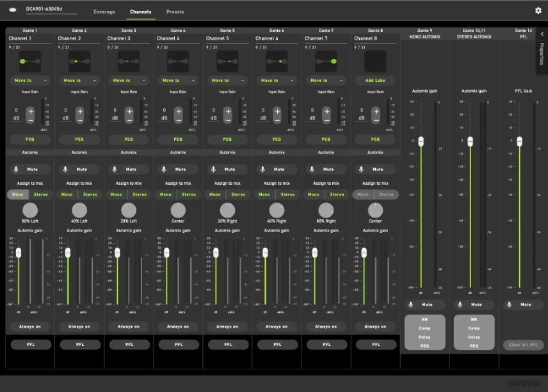The height and width of the screenshot is (392, 548).
Task: Click the Automix gain fader on Channel 4
Action: coord(166,253)
